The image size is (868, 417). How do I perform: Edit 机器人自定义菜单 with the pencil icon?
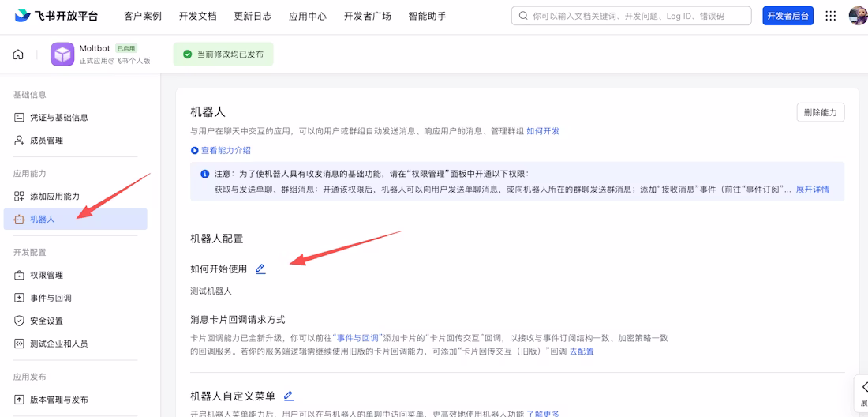[288, 396]
